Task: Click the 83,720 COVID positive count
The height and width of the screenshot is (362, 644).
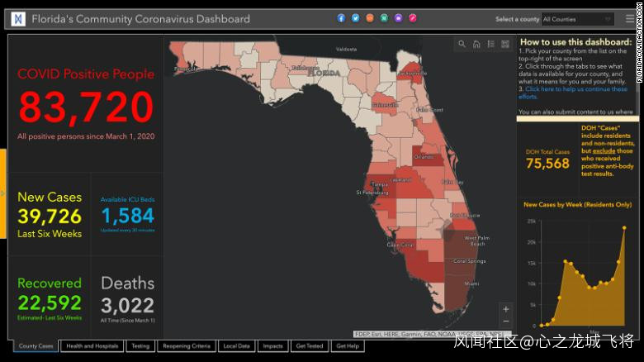Action: [x=86, y=107]
